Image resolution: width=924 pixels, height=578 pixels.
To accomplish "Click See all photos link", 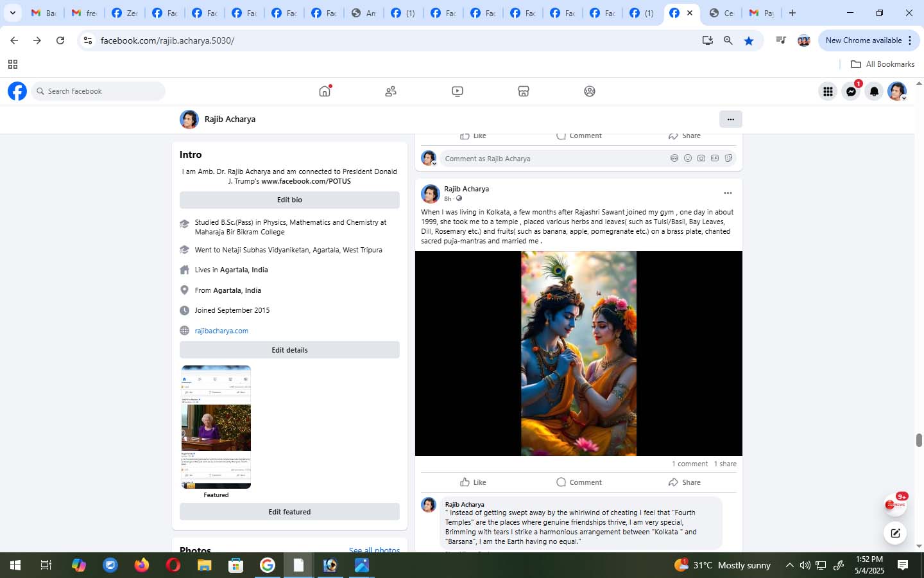I will click(374, 550).
